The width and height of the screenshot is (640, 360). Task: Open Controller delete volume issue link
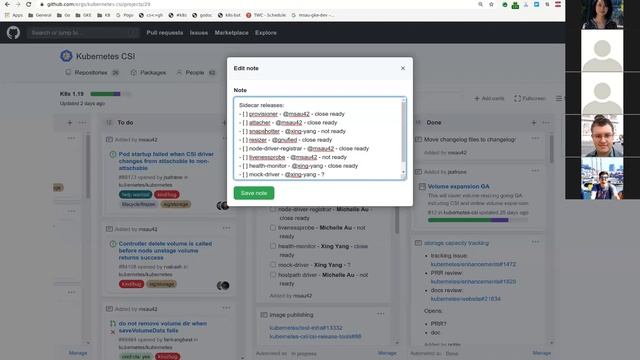tap(165, 250)
